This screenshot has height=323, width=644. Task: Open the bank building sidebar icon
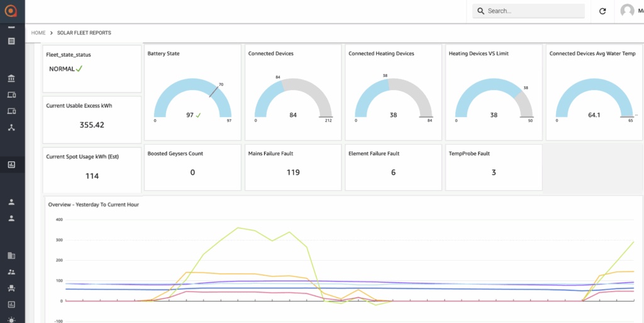(x=11, y=79)
